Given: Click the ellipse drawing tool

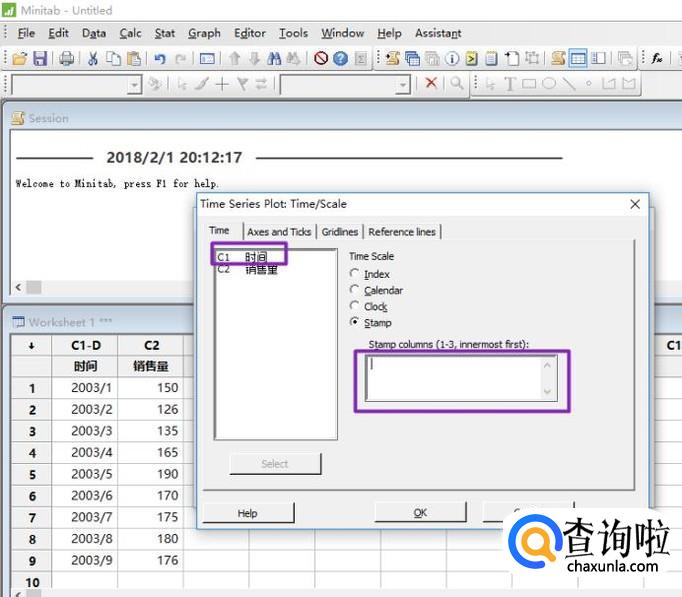Looking at the screenshot, I should click(x=549, y=83).
